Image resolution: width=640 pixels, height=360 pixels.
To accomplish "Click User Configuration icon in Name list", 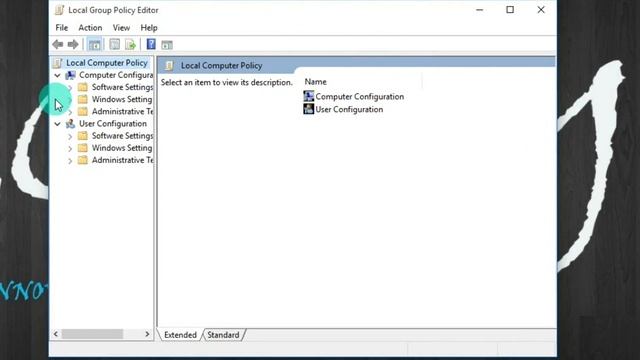I will (x=309, y=109).
